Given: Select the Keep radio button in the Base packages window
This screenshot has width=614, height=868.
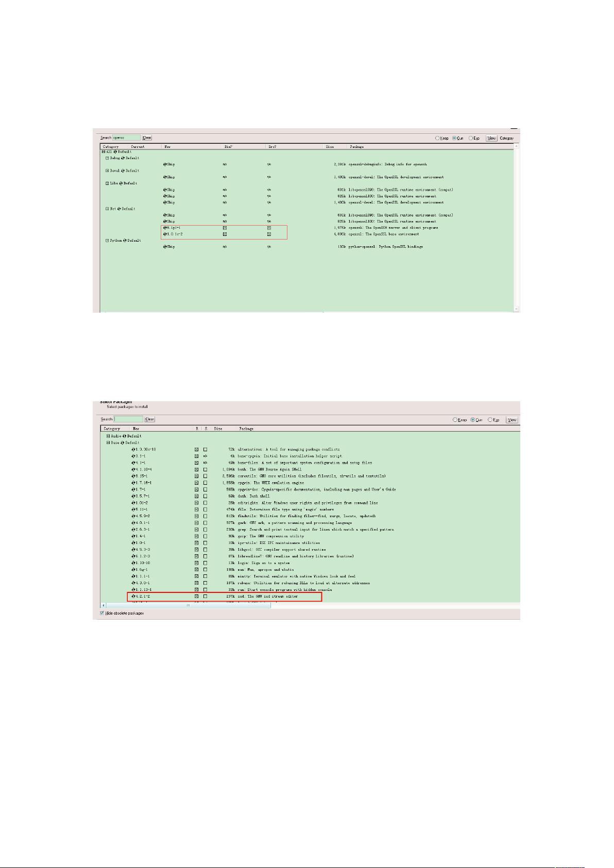Looking at the screenshot, I should (x=455, y=420).
